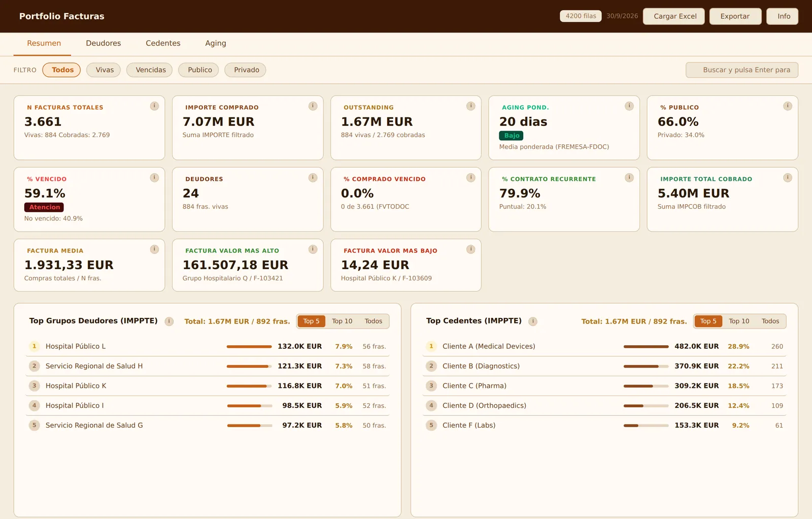Screen dimensions: 812x519
Task: Open info icon on Deudores card
Action: click(x=313, y=178)
